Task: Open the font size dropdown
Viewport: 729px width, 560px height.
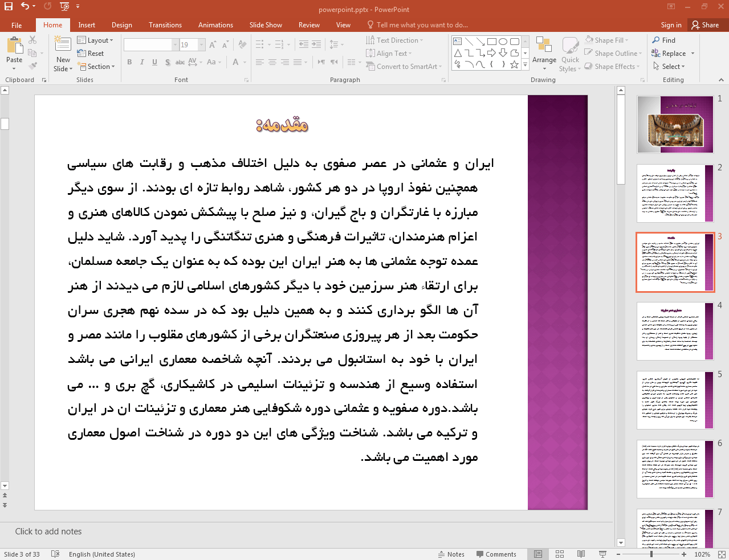Action: [201, 44]
